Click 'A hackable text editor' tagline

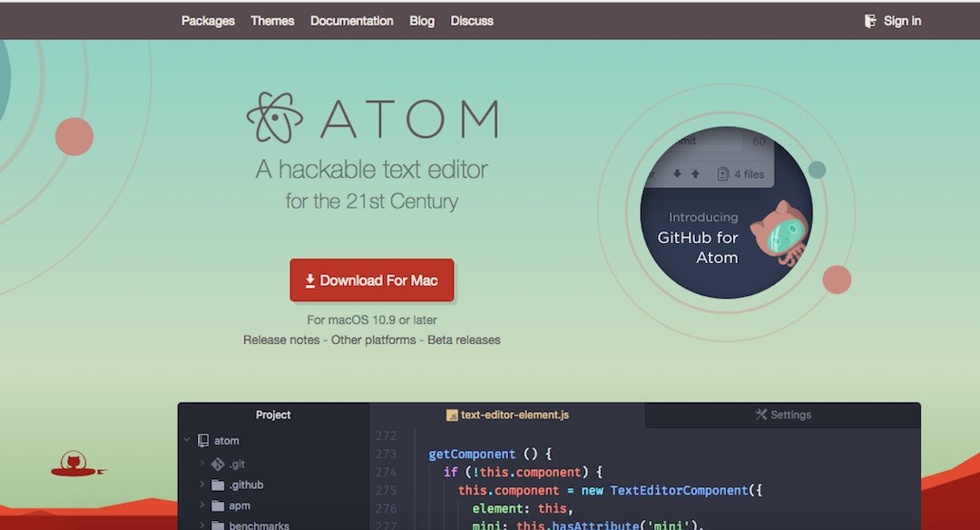[x=372, y=170]
